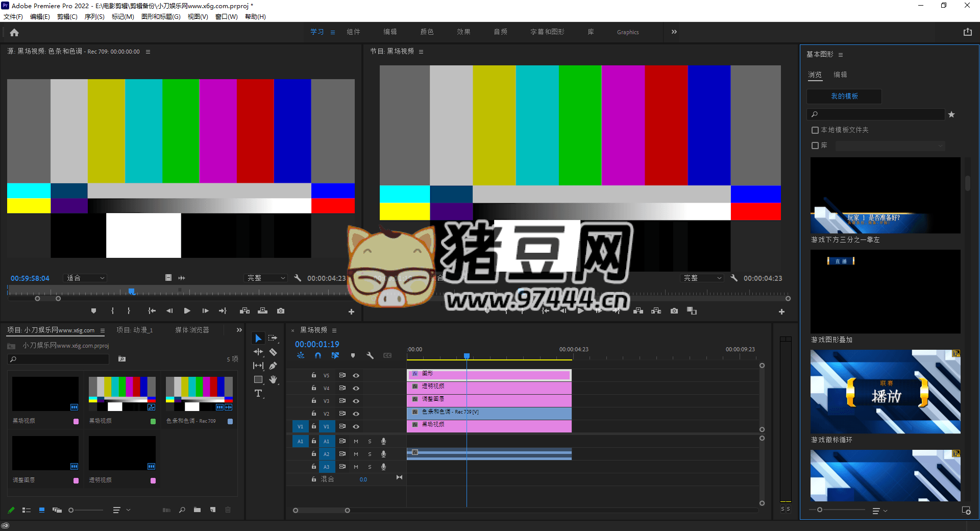Mute audio track A1
This screenshot has height=531, width=980.
coord(356,441)
